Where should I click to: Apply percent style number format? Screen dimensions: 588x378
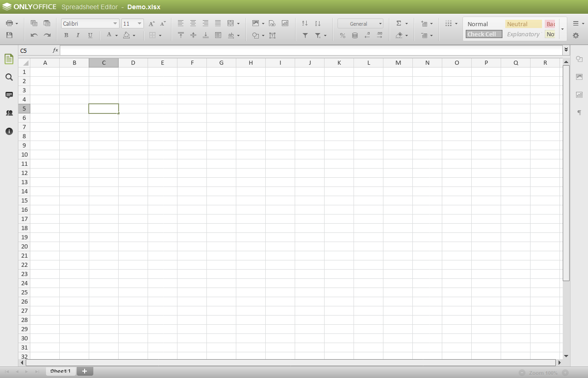point(343,35)
